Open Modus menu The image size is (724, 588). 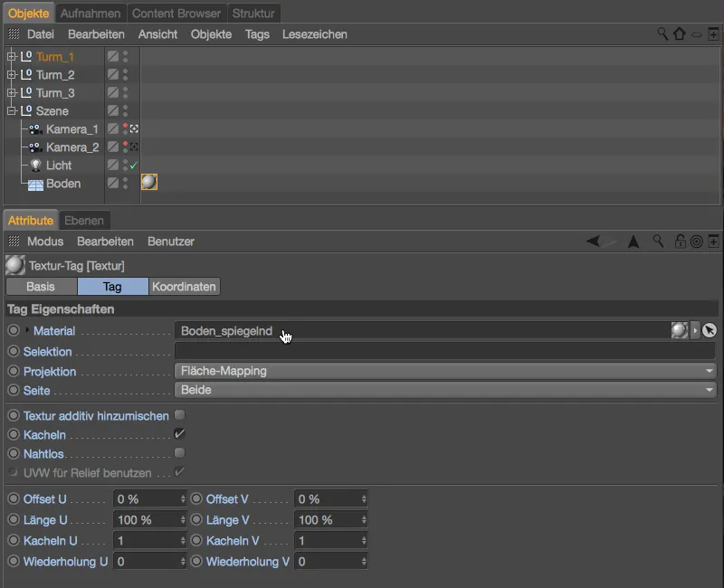click(45, 242)
